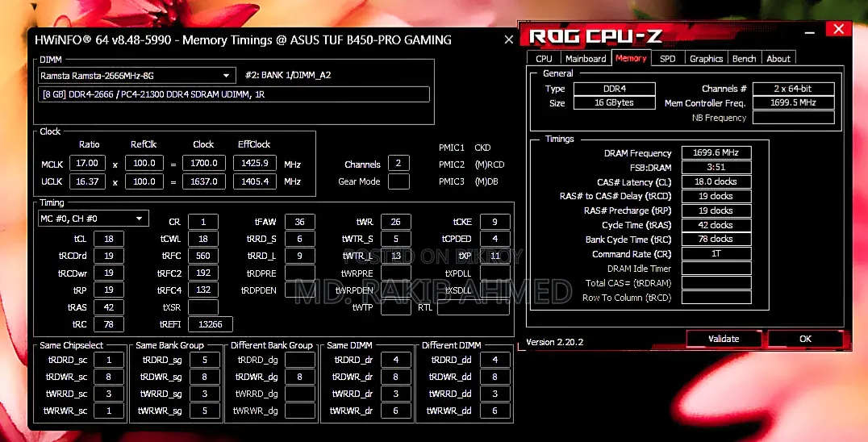This screenshot has height=442, width=868.
Task: Click DRAM Frequency value 1699.6 MHz
Action: point(716,153)
